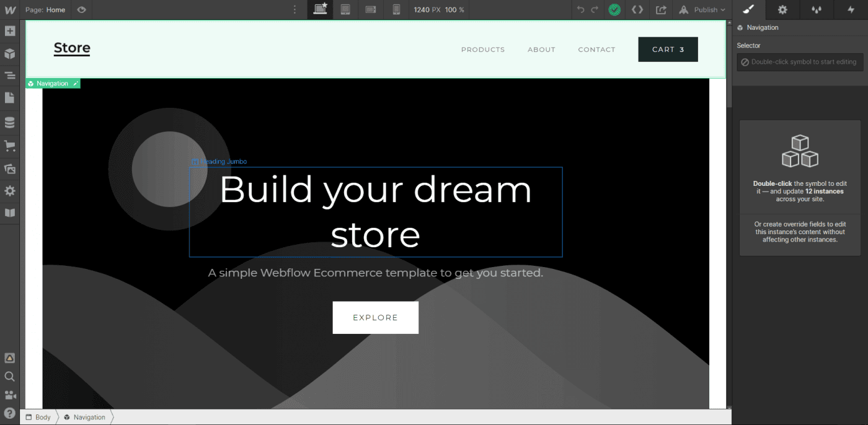Switch to Desktop base breakpoint
Image resolution: width=868 pixels, height=425 pixels.
(320, 9)
